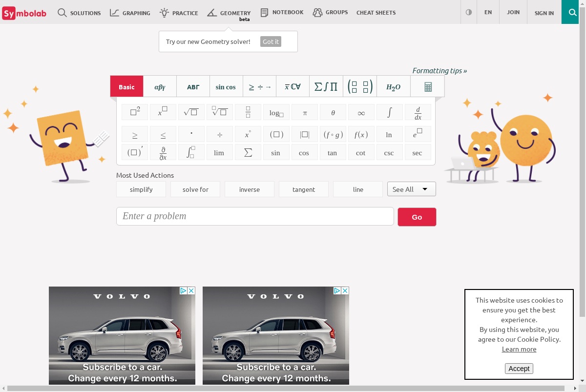Open Learn more cookie link
Screen dimensions: 586x392
point(519,349)
